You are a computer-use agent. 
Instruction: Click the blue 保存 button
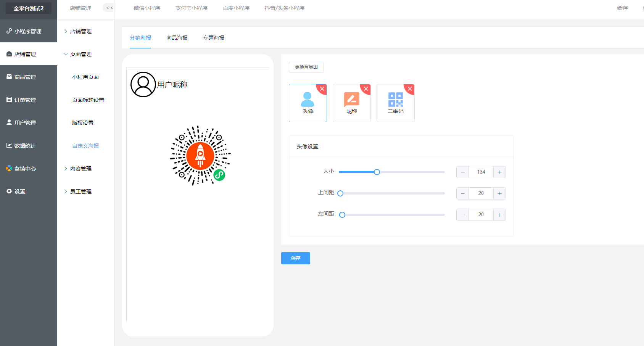point(296,258)
